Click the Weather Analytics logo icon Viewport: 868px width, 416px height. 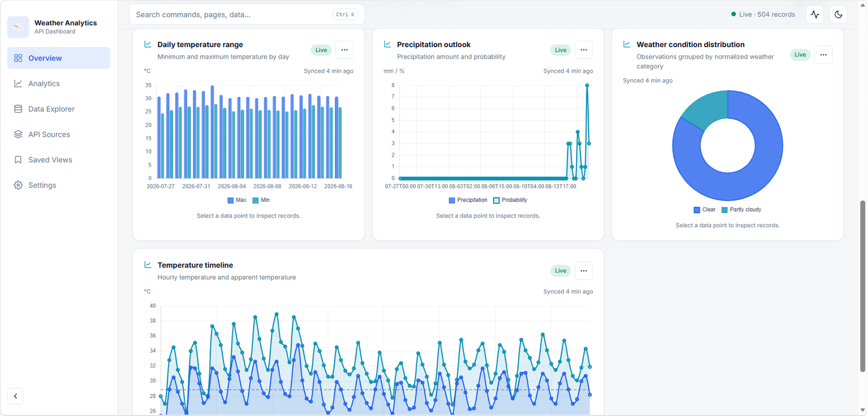[18, 27]
